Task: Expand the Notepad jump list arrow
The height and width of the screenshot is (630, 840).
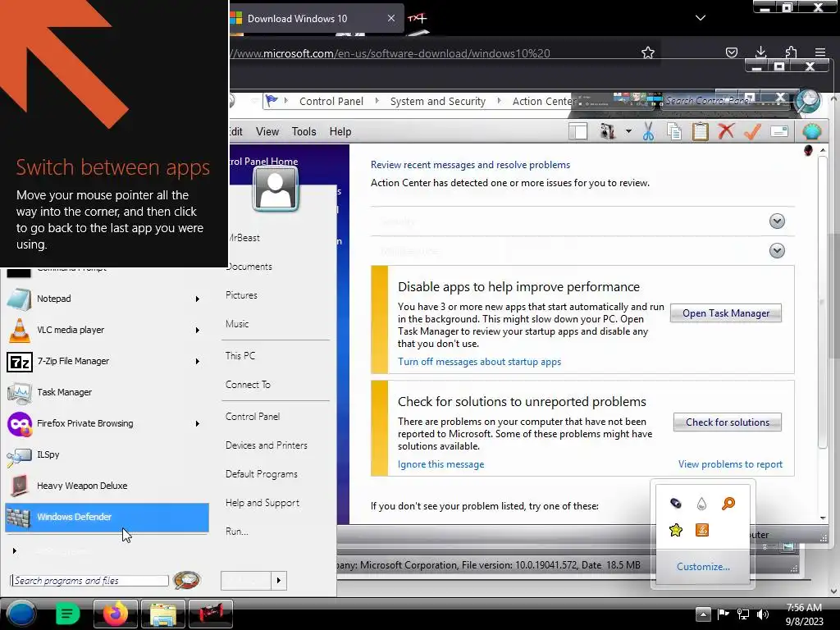Action: coord(198,299)
